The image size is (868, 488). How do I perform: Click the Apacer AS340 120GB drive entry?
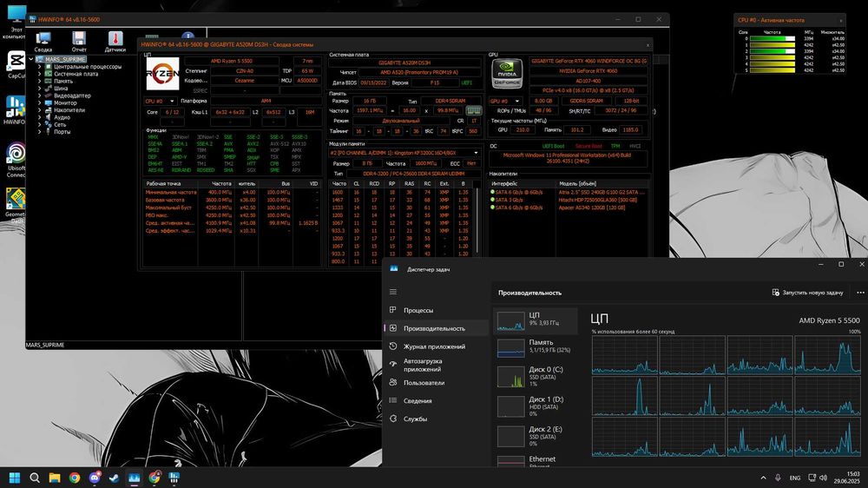592,208
